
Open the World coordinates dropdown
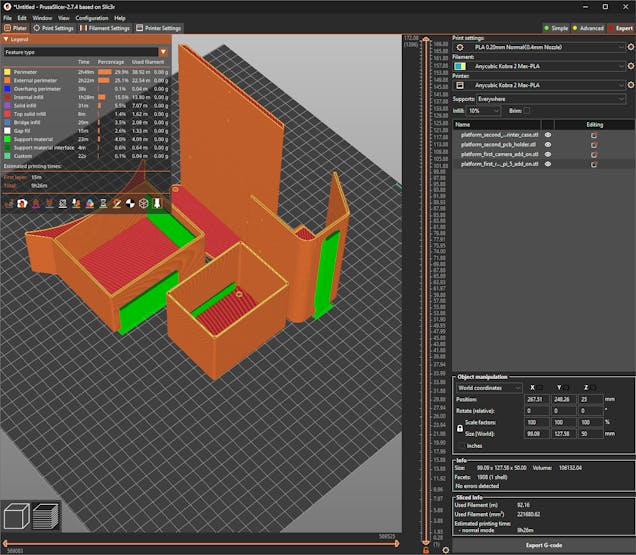pos(489,387)
